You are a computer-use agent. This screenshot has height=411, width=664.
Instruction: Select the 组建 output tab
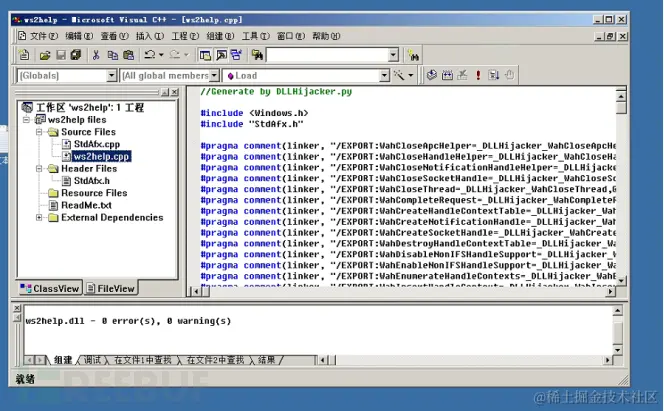pyautogui.click(x=63, y=360)
